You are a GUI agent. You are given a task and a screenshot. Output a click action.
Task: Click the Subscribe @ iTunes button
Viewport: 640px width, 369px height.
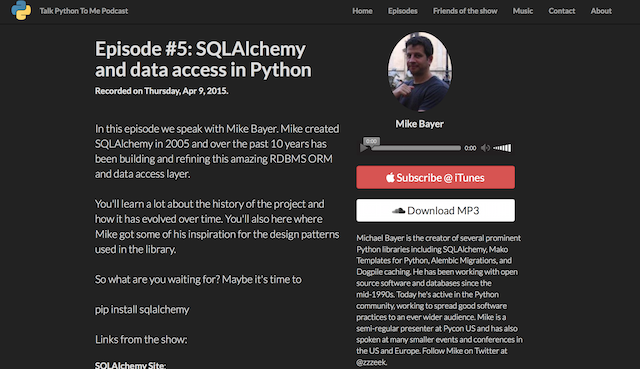[436, 177]
